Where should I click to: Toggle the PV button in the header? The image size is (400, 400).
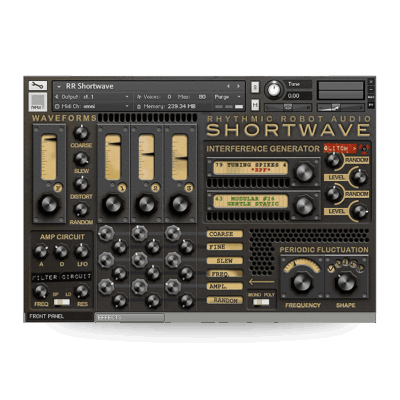coord(371,105)
